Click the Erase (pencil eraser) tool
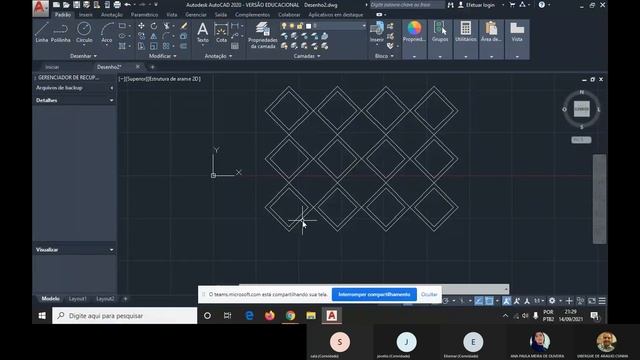 tap(184, 26)
